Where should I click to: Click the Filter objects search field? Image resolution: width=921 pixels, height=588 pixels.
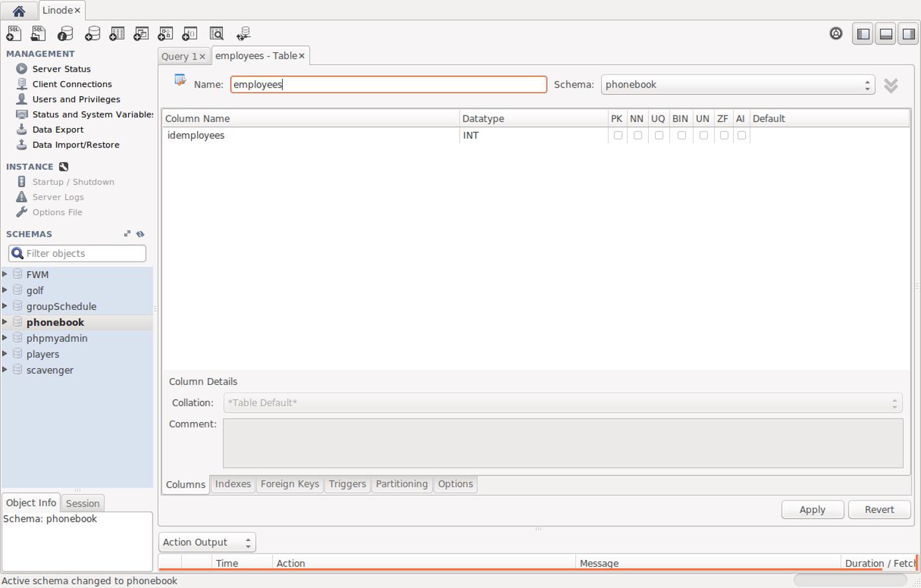76,253
